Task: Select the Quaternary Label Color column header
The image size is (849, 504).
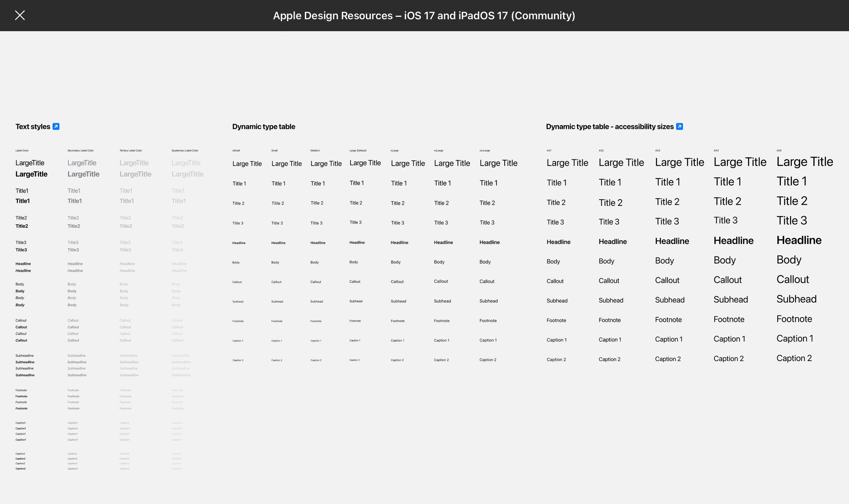Action: tap(185, 151)
